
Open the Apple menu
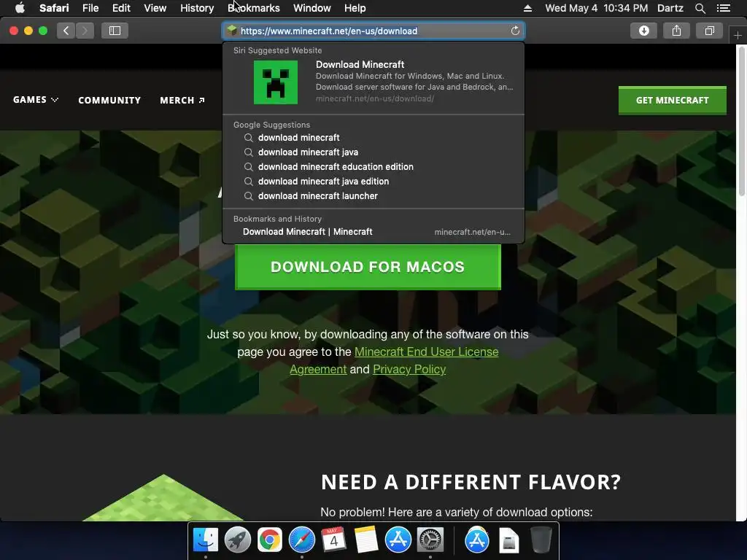pos(20,8)
